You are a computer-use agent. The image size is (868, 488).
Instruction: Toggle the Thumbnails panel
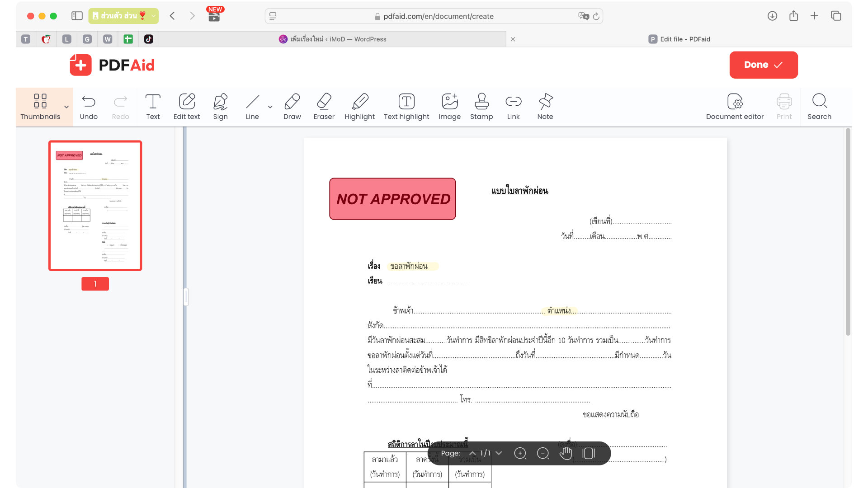pyautogui.click(x=40, y=107)
